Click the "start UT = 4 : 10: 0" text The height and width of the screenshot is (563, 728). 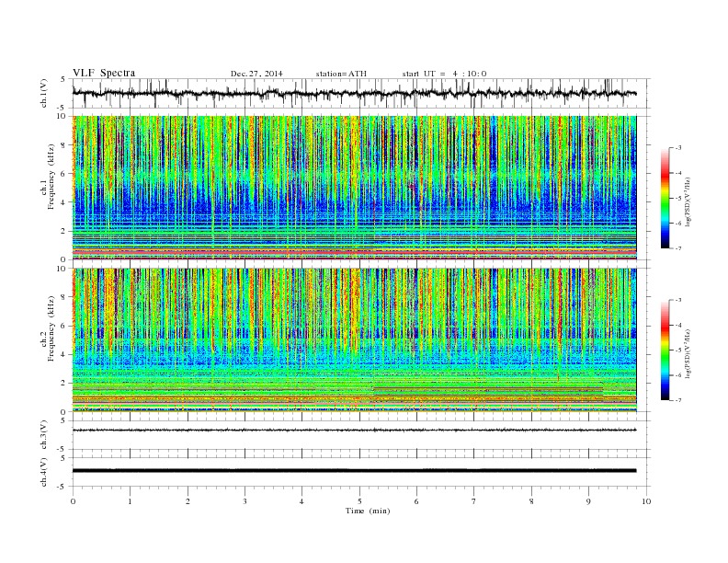point(444,74)
